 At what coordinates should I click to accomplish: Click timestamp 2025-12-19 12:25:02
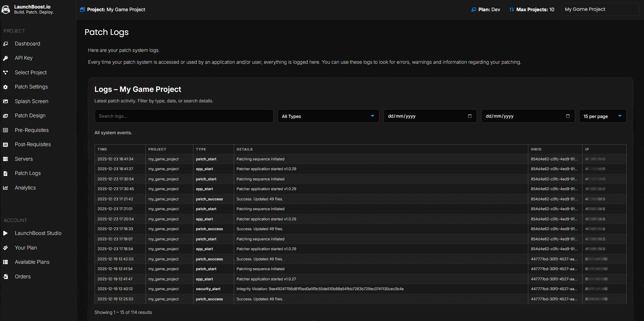115,299
